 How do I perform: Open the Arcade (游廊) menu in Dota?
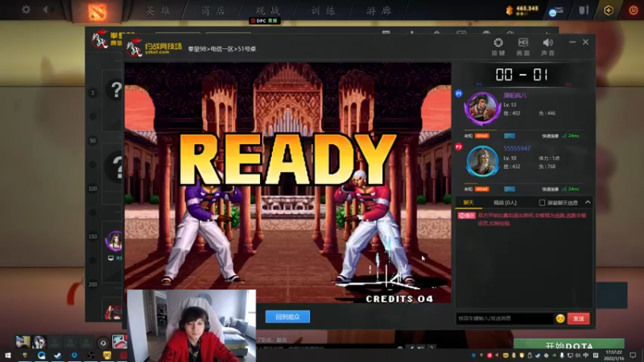click(x=378, y=10)
